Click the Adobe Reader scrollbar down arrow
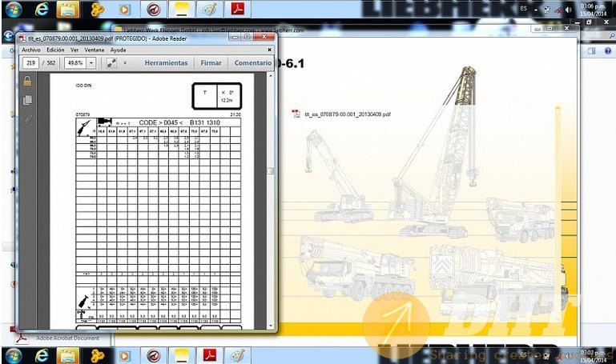This screenshot has height=364, width=616. click(x=270, y=326)
